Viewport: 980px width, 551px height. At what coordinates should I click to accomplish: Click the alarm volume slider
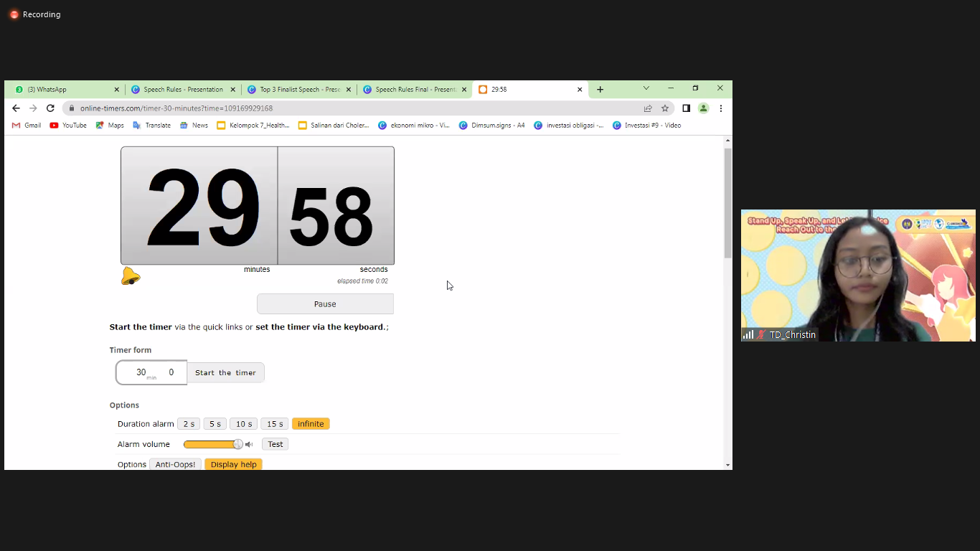click(212, 445)
